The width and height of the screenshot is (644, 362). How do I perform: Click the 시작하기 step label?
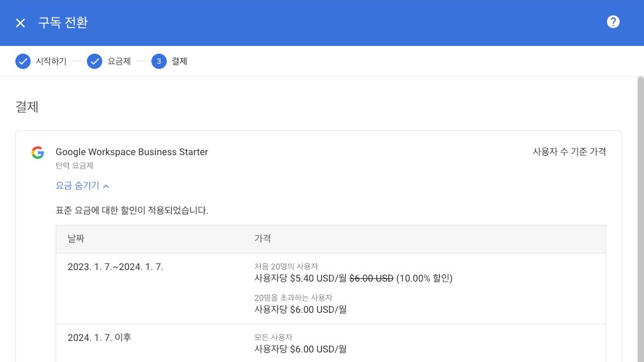[51, 61]
